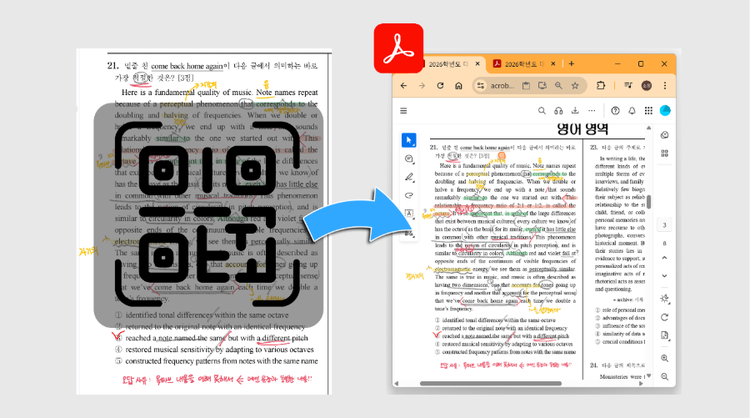Click the 영어 영역 heading in PDF
Image resolution: width=750 pixels, height=418 pixels.
pos(583,129)
